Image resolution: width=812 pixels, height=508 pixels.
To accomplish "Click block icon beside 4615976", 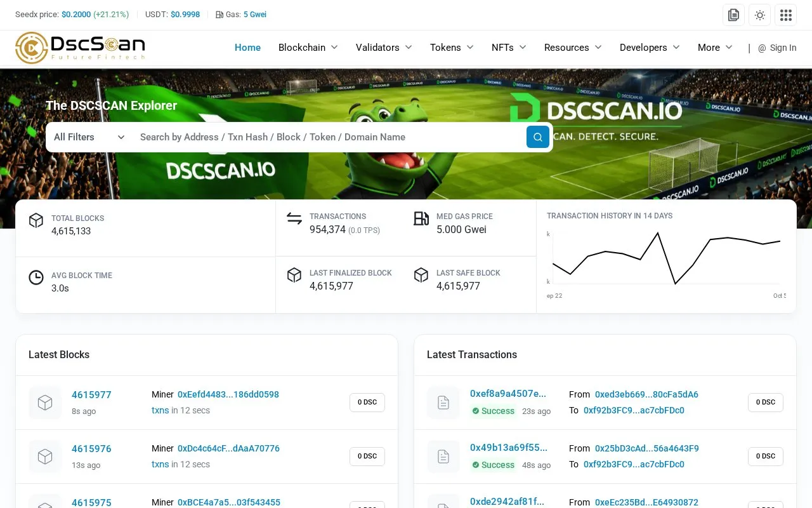I will 45,457.
